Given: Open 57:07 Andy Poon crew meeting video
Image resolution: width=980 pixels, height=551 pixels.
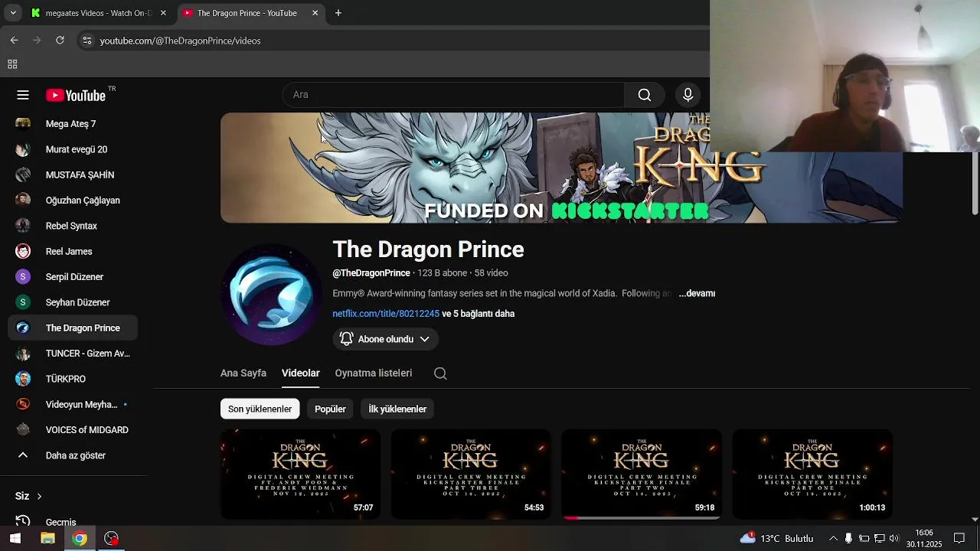Looking at the screenshot, I should click(300, 474).
